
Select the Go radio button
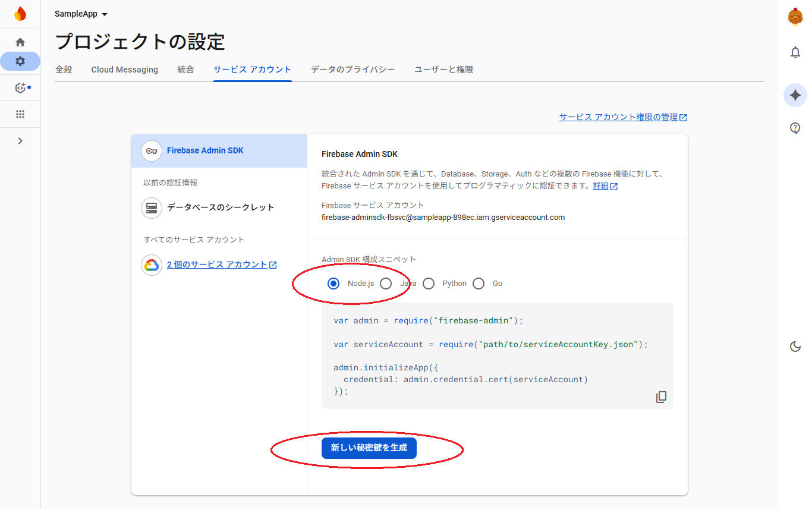[479, 284]
